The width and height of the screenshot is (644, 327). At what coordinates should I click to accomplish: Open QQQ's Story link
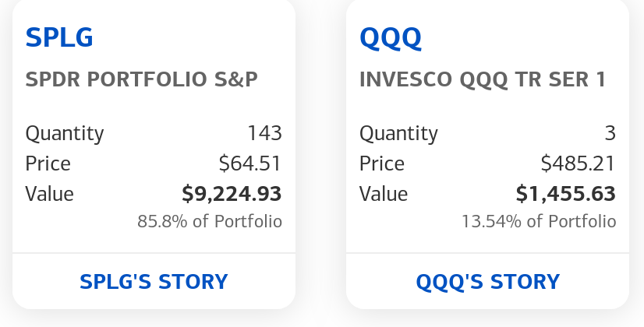488,281
